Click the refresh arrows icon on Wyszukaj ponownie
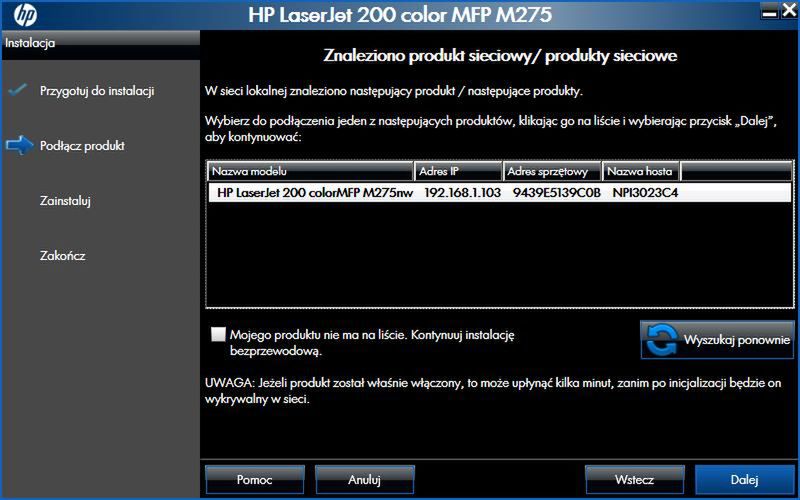The image size is (800, 500). (x=662, y=340)
